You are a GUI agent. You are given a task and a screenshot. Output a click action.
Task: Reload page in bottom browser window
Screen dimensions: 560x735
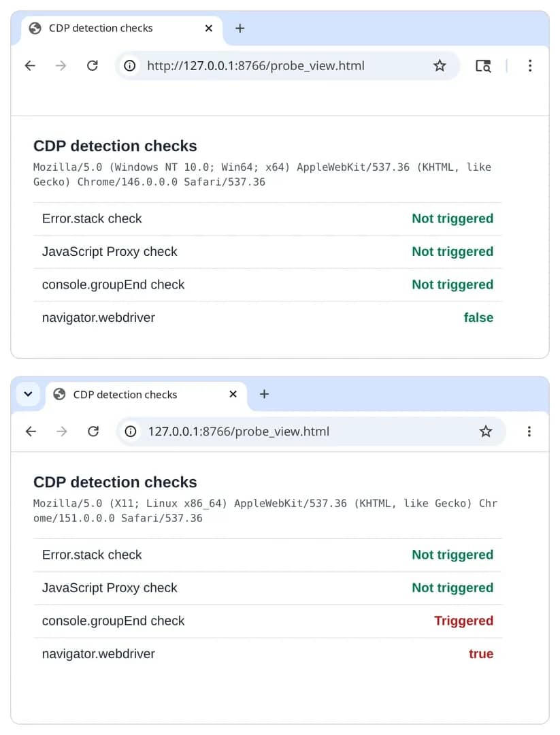point(93,431)
